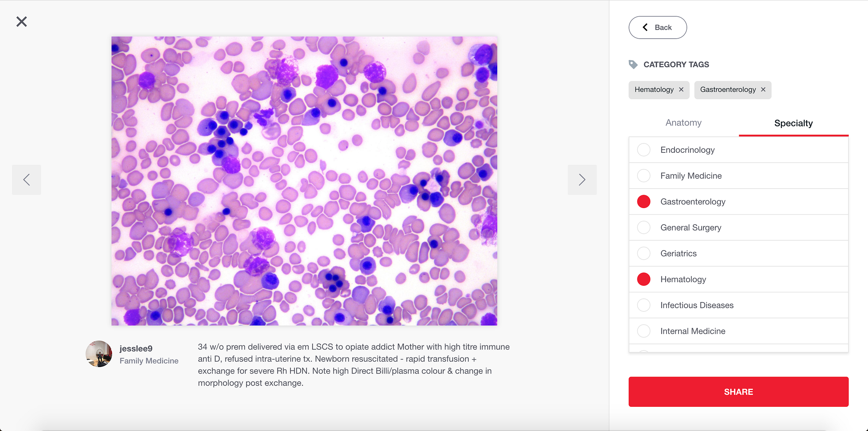The height and width of the screenshot is (431, 868).
Task: Close the image viewer with X icon
Action: click(22, 22)
